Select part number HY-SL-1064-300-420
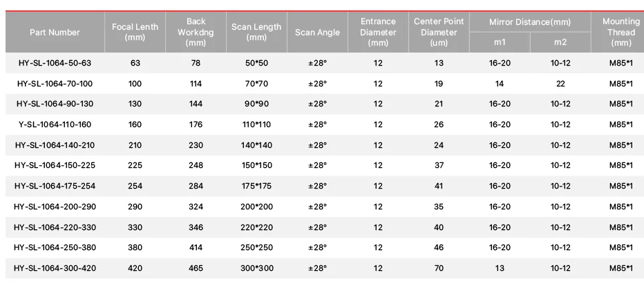The height and width of the screenshot is (295, 644). tap(55, 268)
